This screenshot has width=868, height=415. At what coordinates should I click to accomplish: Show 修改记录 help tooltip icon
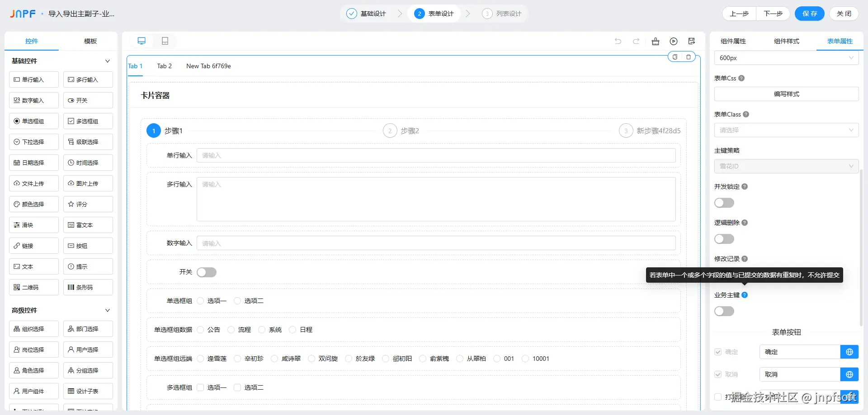745,259
